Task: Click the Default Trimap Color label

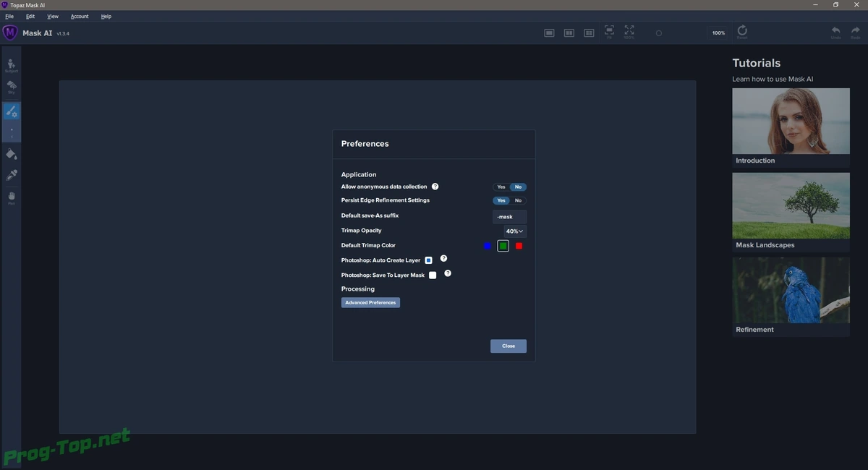Action: [369, 246]
